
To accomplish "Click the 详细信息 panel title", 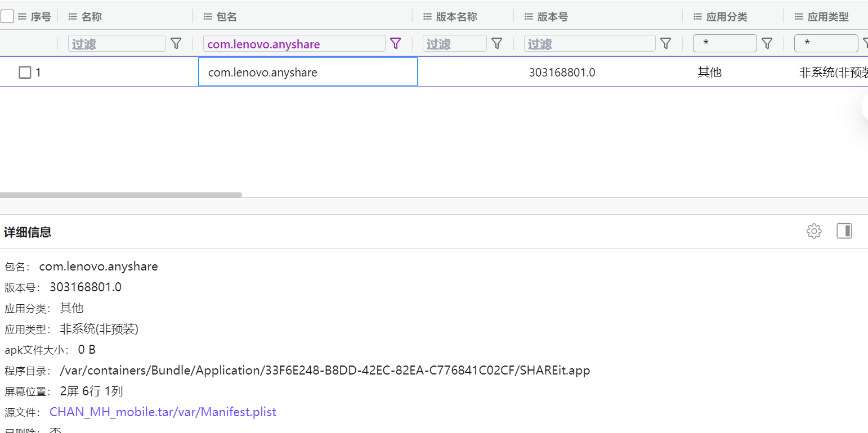I will 28,232.
